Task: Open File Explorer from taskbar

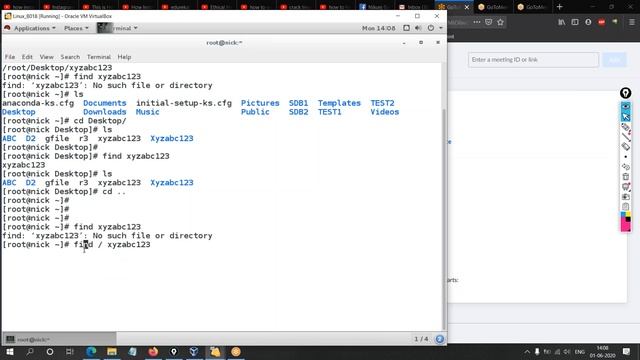Action: pyautogui.click(x=112, y=351)
